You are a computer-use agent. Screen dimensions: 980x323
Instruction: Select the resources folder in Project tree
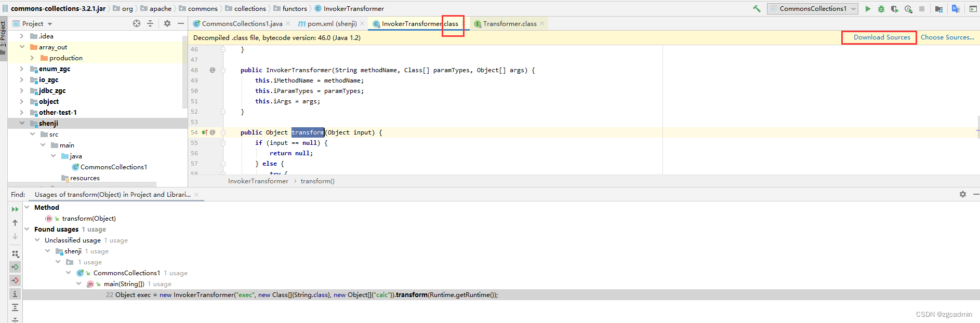tap(81, 178)
